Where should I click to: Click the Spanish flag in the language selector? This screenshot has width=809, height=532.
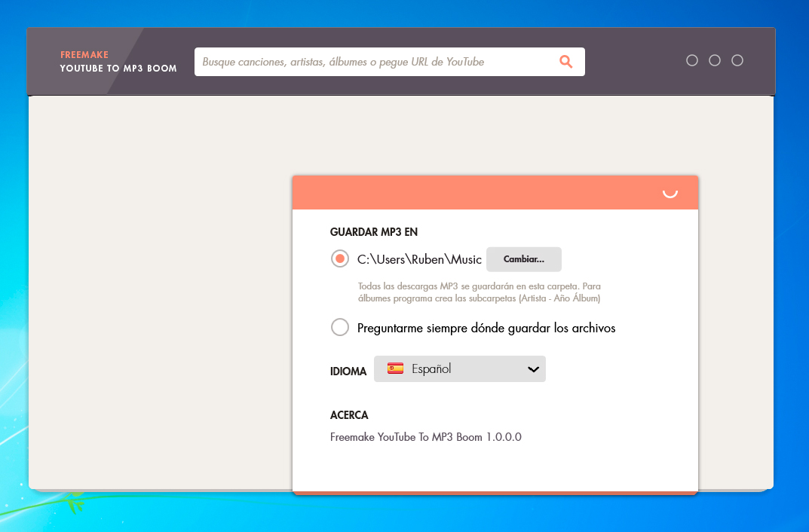point(395,368)
